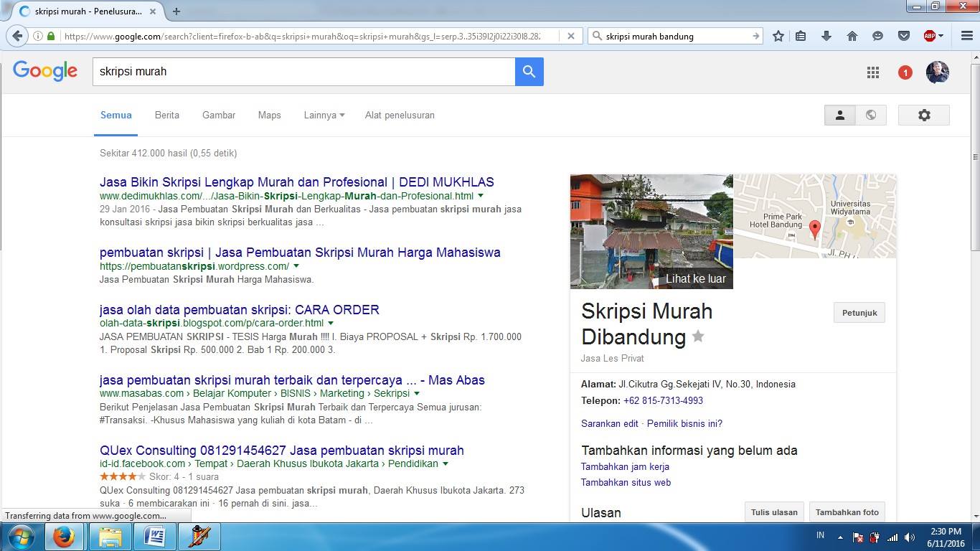Submit the Firefox search bar arrow
Viewport: 980px width, 551px height.
point(755,36)
